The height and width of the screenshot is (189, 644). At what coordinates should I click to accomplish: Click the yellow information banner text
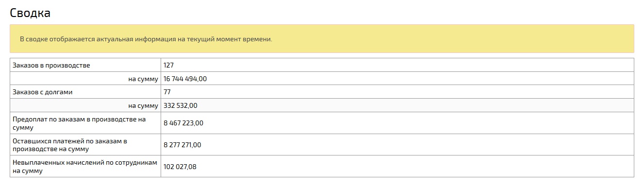pos(146,39)
